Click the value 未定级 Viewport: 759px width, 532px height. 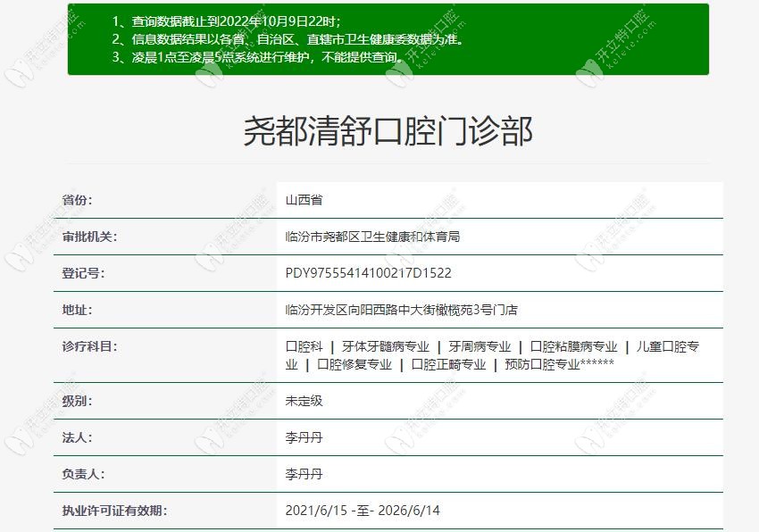coord(304,402)
